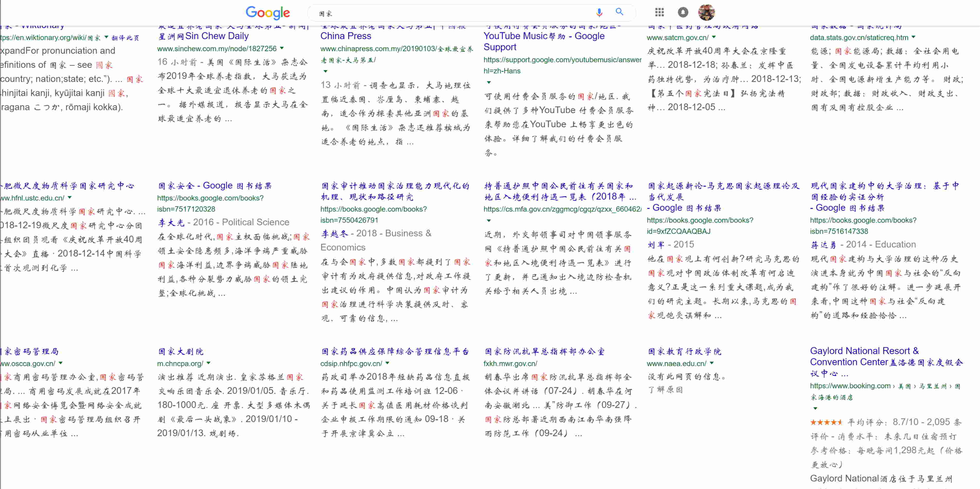
Task: Open 现代国家建构中的大学治理 result title
Action: tap(885, 197)
